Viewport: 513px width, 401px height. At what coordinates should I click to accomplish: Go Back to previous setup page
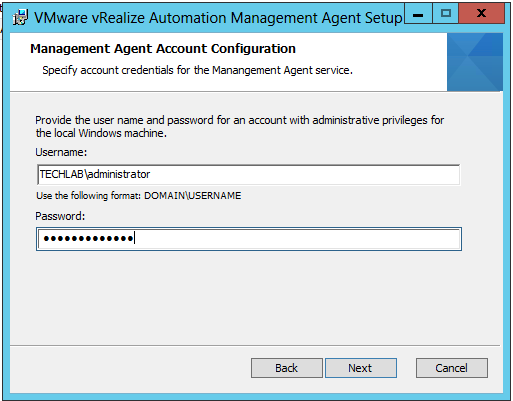point(287,368)
